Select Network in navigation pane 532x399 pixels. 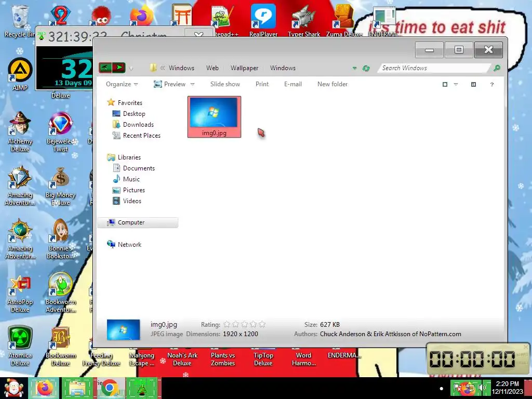tap(124, 244)
